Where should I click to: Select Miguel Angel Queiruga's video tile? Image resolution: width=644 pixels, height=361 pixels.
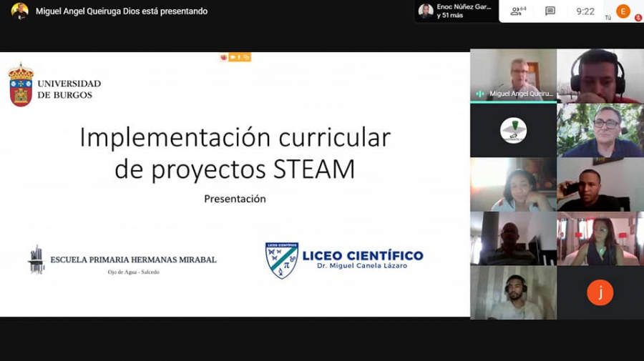[x=513, y=75]
